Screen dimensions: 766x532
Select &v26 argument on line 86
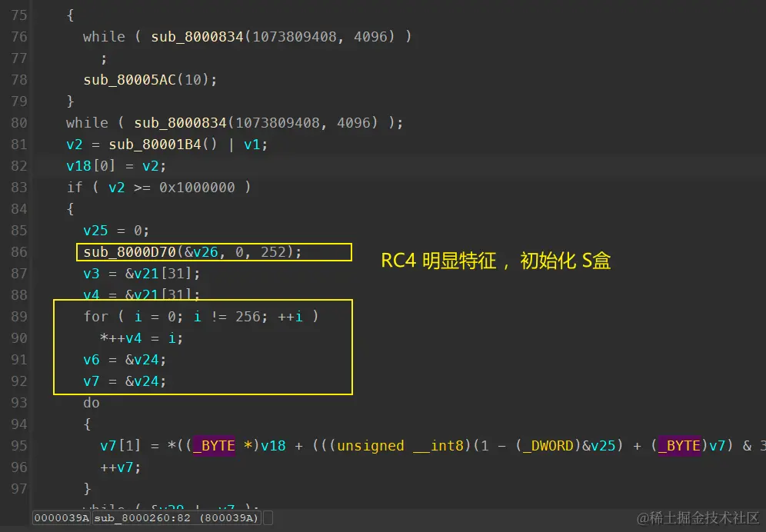[201, 251]
